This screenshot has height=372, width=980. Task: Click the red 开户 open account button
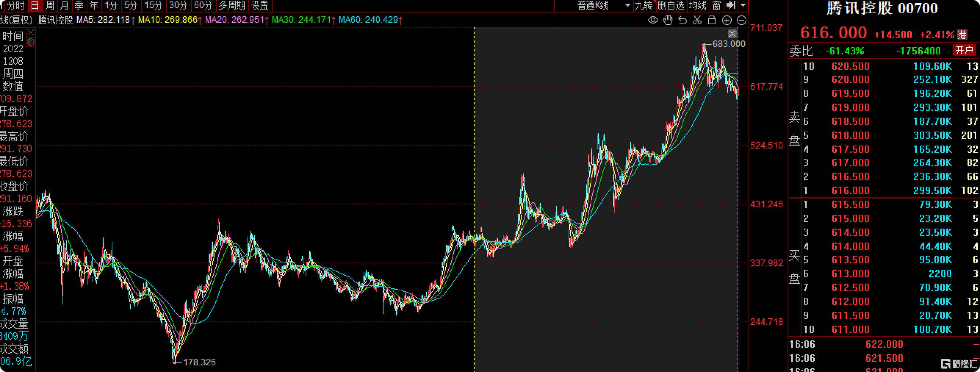pyautogui.click(x=965, y=50)
